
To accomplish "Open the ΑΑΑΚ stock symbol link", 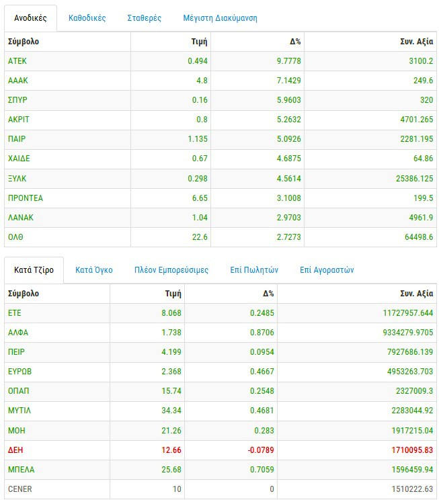I will [x=18, y=81].
